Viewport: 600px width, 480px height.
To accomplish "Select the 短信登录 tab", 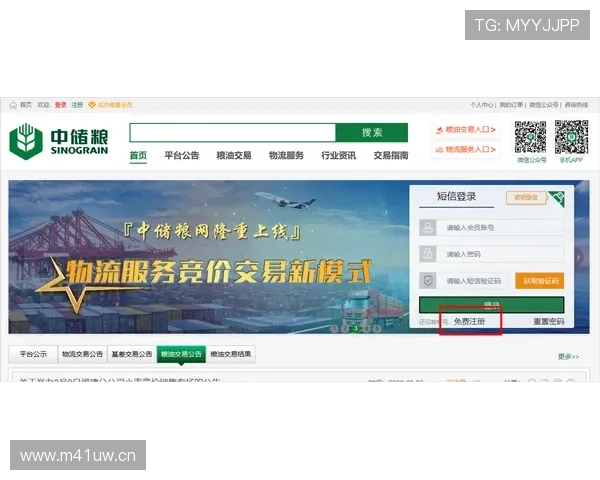I will click(457, 197).
